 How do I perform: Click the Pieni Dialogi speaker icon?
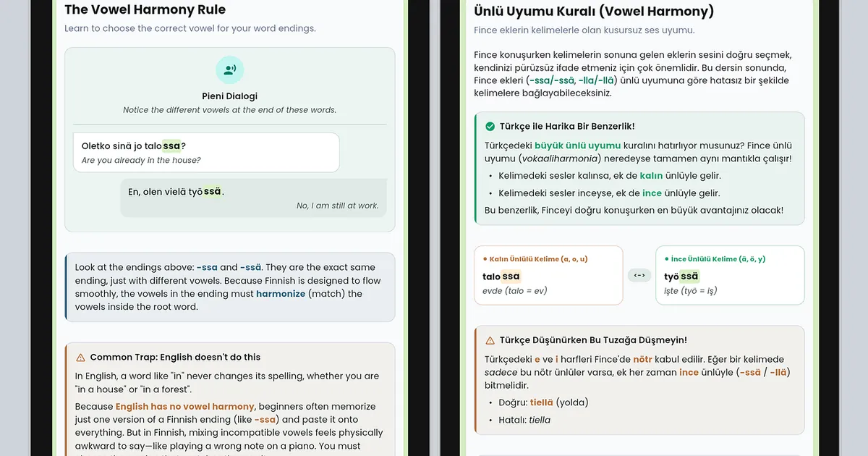point(230,70)
